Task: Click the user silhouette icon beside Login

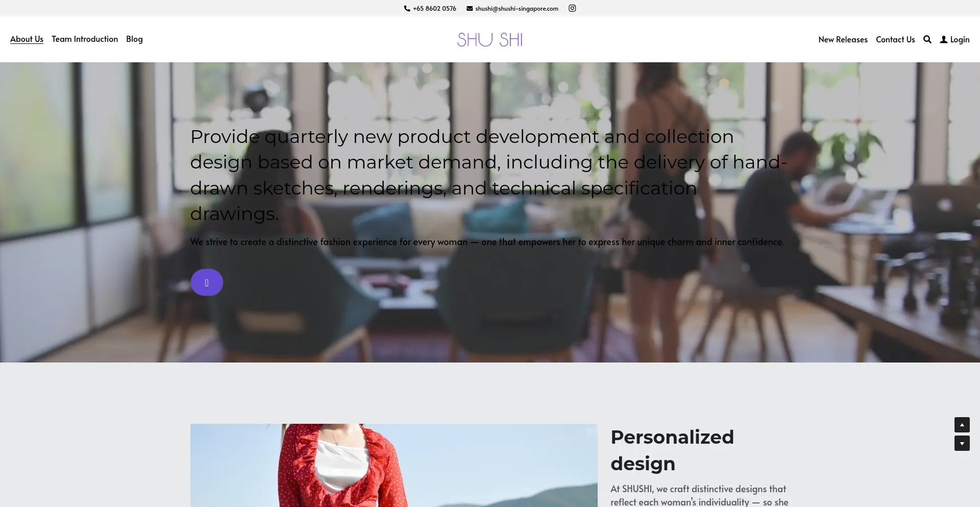Action: [x=944, y=39]
